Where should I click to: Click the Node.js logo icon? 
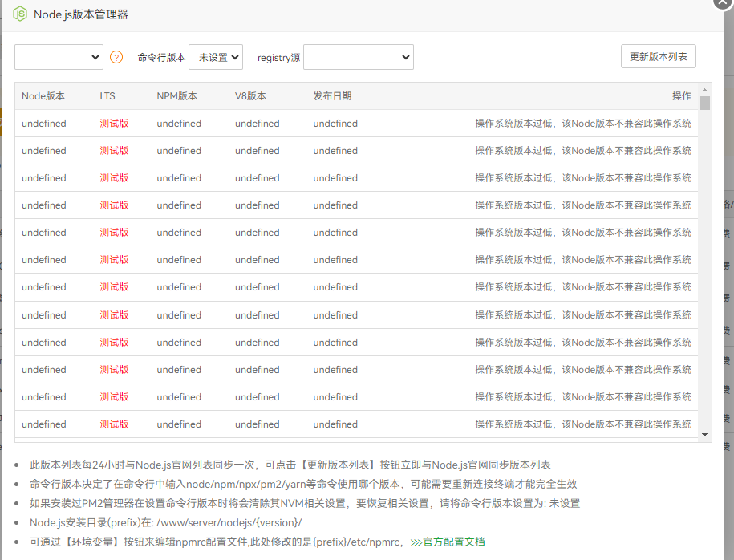(20, 14)
